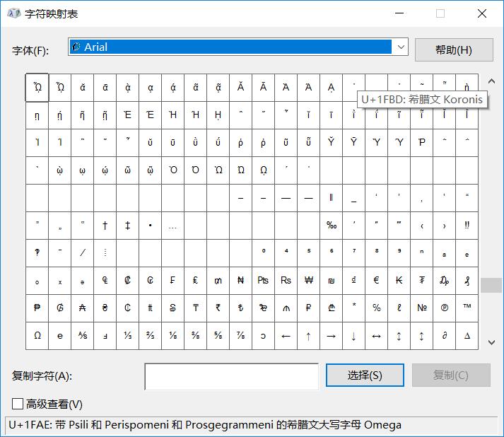504x437 pixels.
Task: Select the Euro sign character
Action: tap(376, 281)
